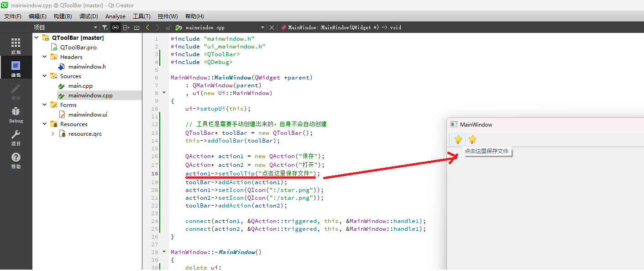Collapse the Resources folder
The height and width of the screenshot is (271, 644).
coord(45,124)
